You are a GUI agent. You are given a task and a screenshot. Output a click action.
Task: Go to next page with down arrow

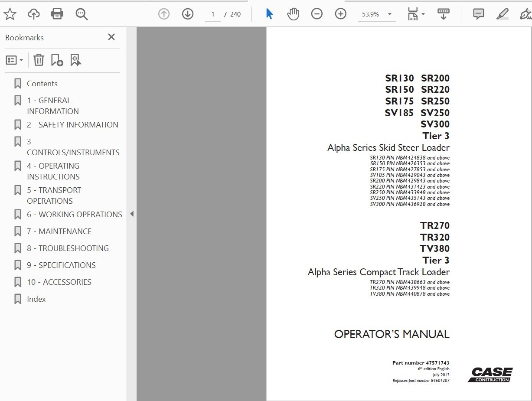point(188,14)
